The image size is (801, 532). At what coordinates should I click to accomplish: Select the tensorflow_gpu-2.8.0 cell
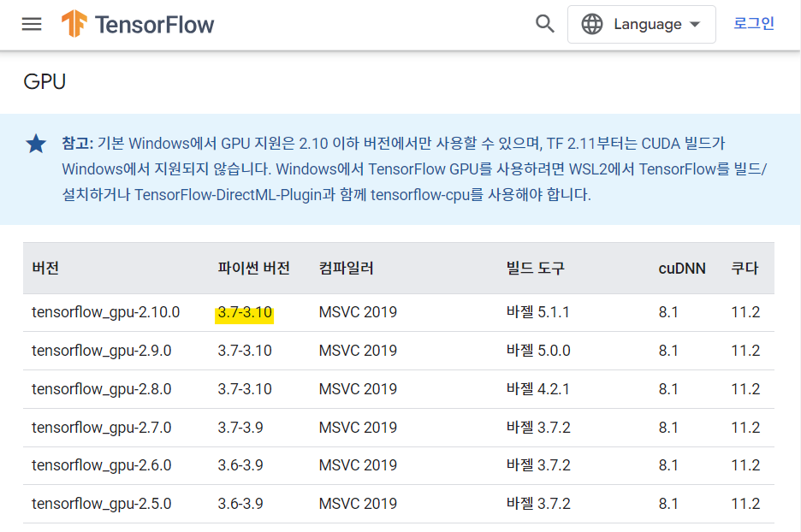[x=102, y=389]
